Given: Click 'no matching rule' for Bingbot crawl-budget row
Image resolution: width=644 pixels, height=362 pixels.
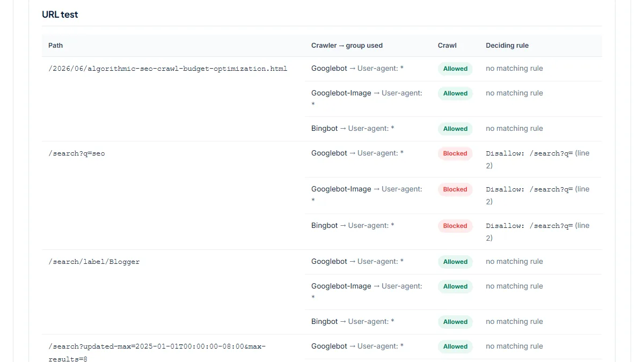Looking at the screenshot, I should tap(514, 129).
